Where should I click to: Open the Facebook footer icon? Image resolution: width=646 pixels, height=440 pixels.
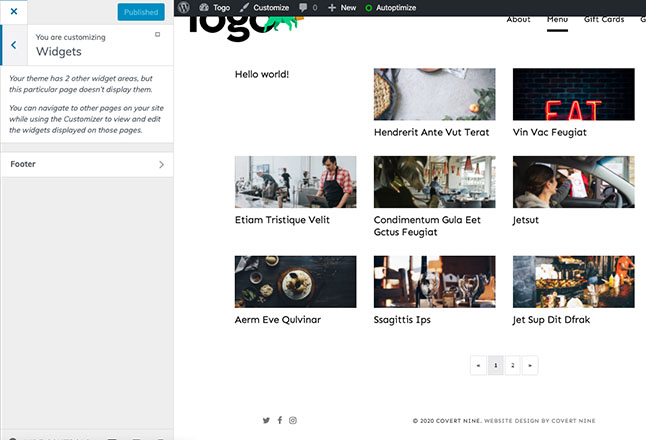tap(280, 420)
